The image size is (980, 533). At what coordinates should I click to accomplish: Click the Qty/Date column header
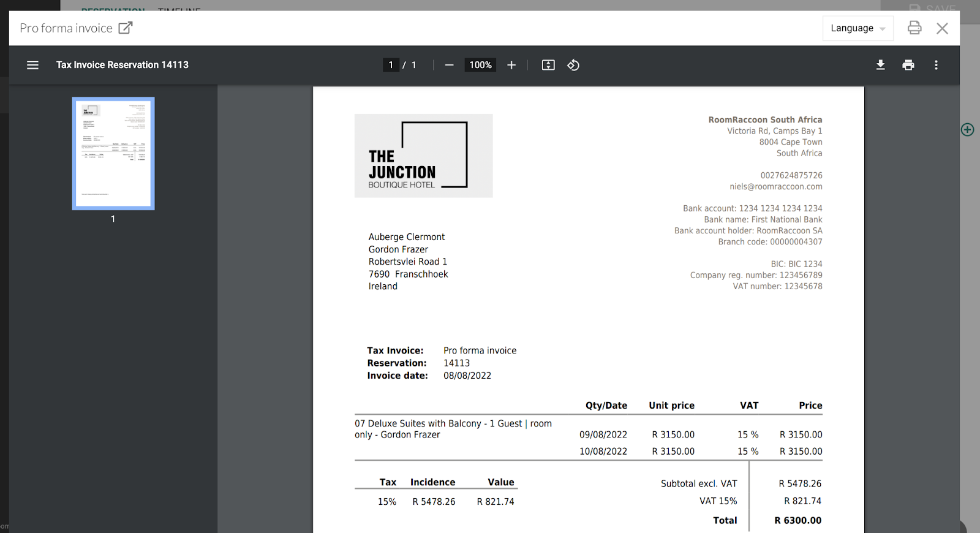[x=606, y=406]
